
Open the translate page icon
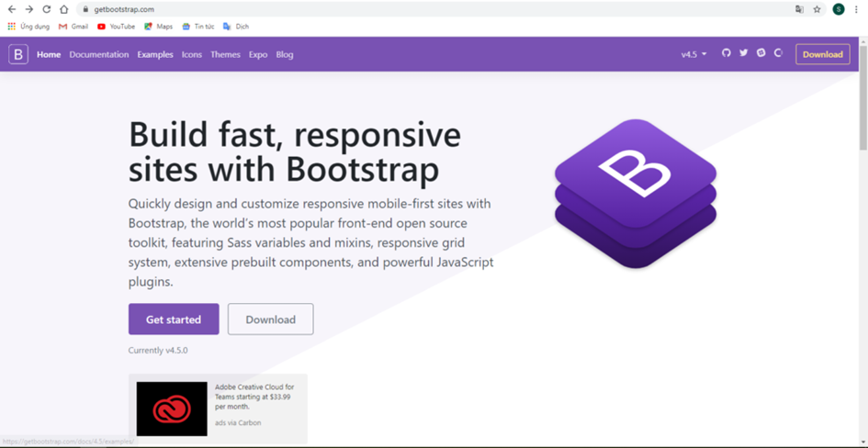[x=799, y=9]
